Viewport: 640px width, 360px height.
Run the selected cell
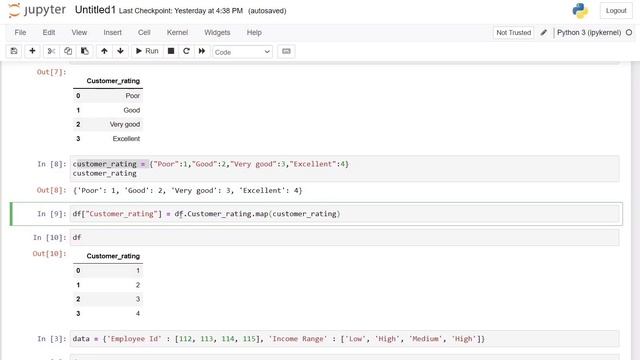[x=147, y=51]
